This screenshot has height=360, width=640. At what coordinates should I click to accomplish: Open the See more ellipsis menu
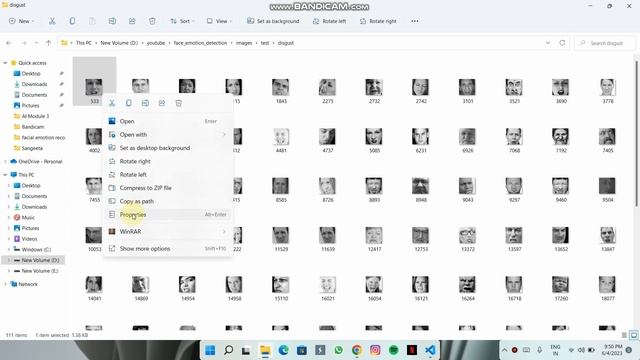(x=415, y=21)
